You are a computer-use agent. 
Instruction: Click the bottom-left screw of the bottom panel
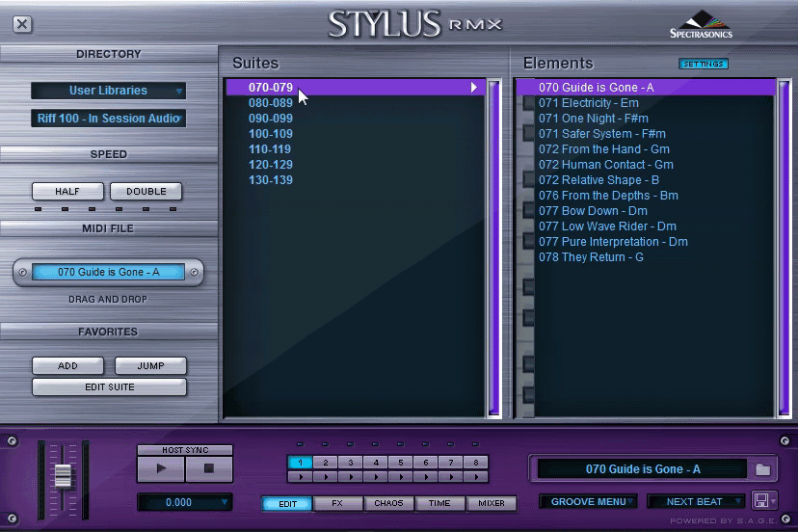pos(12,519)
